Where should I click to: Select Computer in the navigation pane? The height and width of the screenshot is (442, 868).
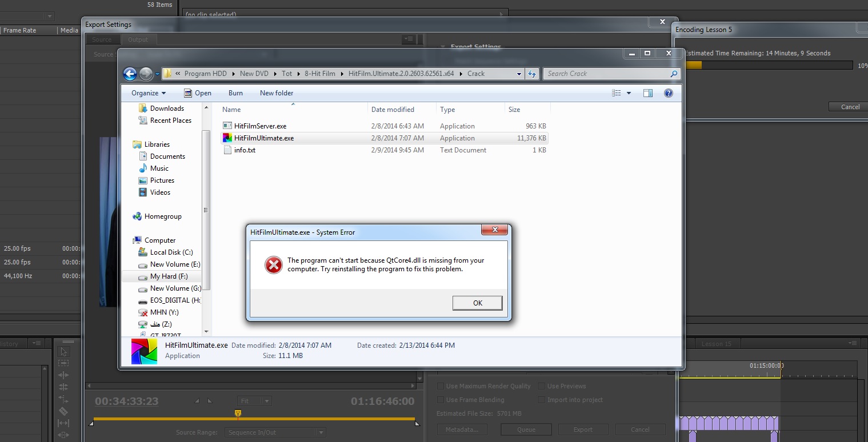(x=159, y=240)
